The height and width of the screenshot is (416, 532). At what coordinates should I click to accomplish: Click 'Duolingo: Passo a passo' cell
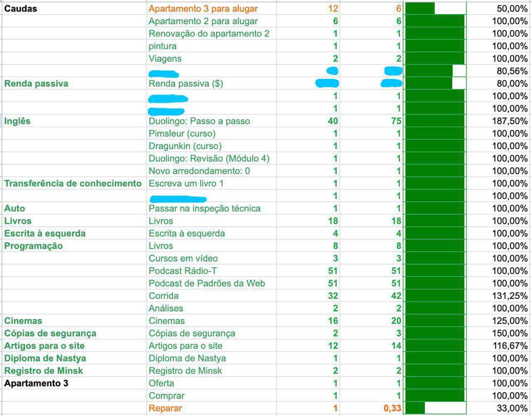pyautogui.click(x=212, y=121)
